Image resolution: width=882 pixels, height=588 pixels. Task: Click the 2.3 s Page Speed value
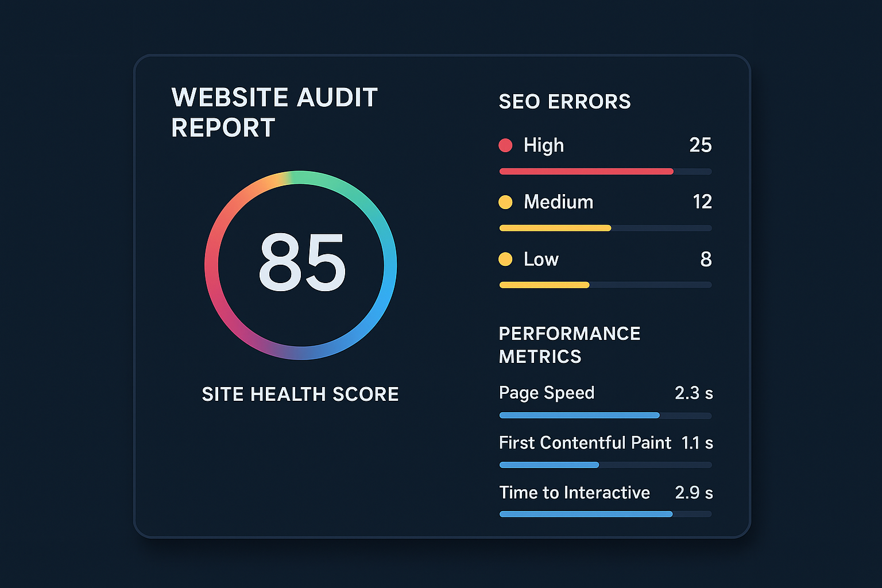[x=694, y=393]
